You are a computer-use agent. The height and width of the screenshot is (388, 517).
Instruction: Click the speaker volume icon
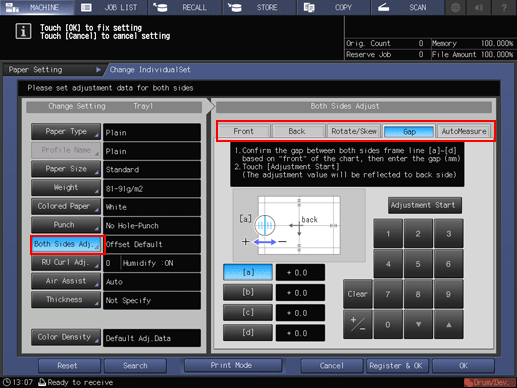479,7
